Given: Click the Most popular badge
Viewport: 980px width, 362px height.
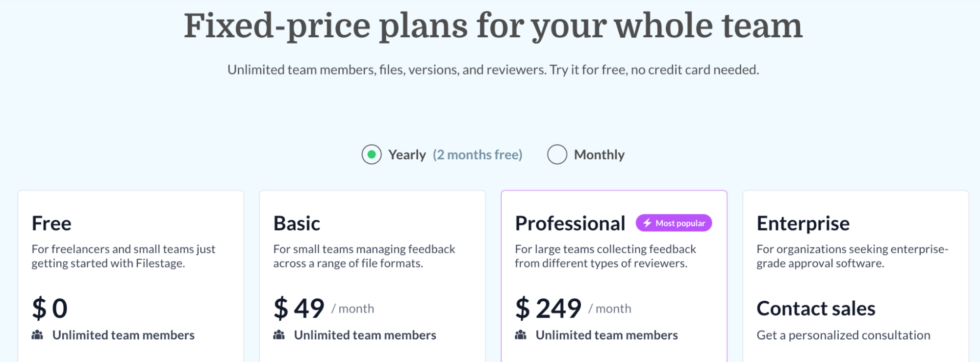Looking at the screenshot, I should (x=674, y=223).
